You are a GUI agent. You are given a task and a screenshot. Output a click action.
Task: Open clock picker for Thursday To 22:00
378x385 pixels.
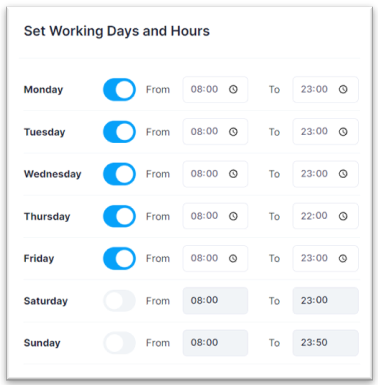tap(343, 216)
